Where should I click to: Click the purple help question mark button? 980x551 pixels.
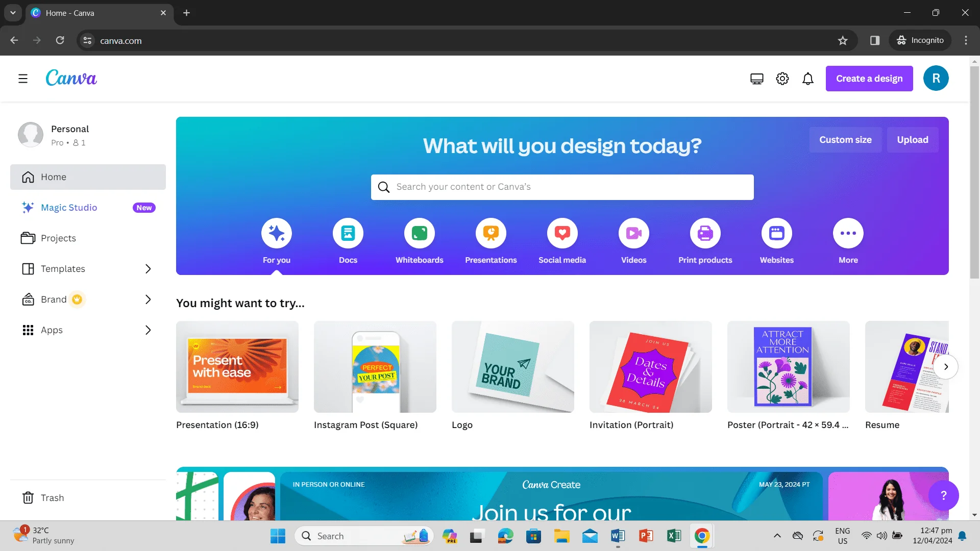(x=944, y=495)
